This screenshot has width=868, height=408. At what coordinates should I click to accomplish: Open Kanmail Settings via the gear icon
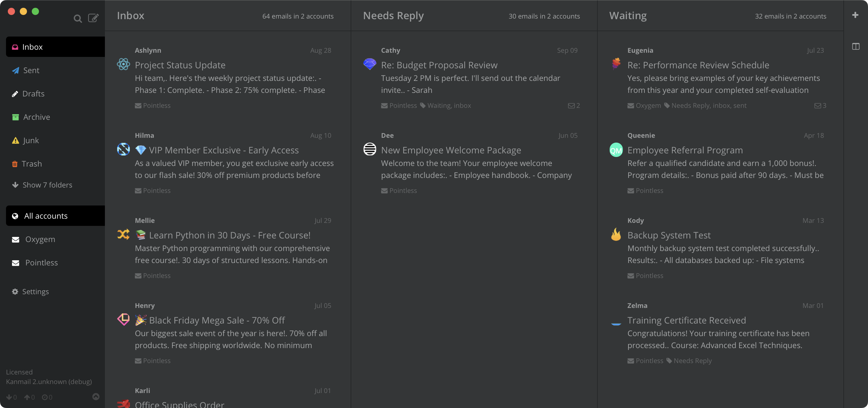(x=35, y=291)
